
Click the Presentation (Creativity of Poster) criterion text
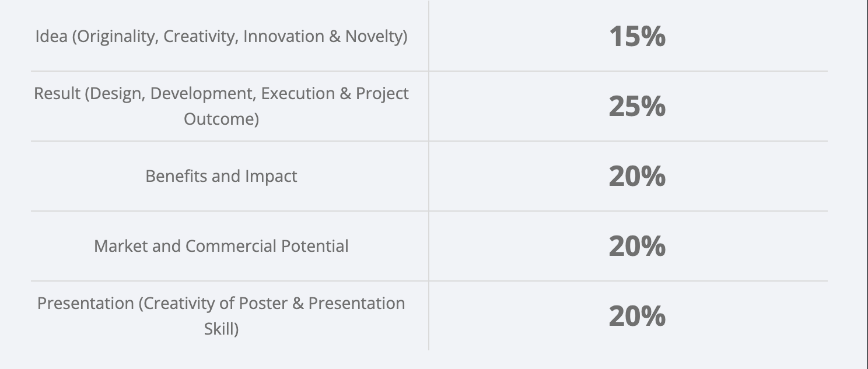point(221,304)
